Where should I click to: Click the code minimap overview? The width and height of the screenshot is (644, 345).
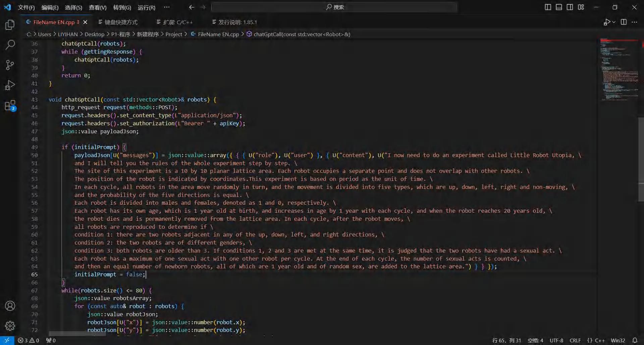click(619, 69)
